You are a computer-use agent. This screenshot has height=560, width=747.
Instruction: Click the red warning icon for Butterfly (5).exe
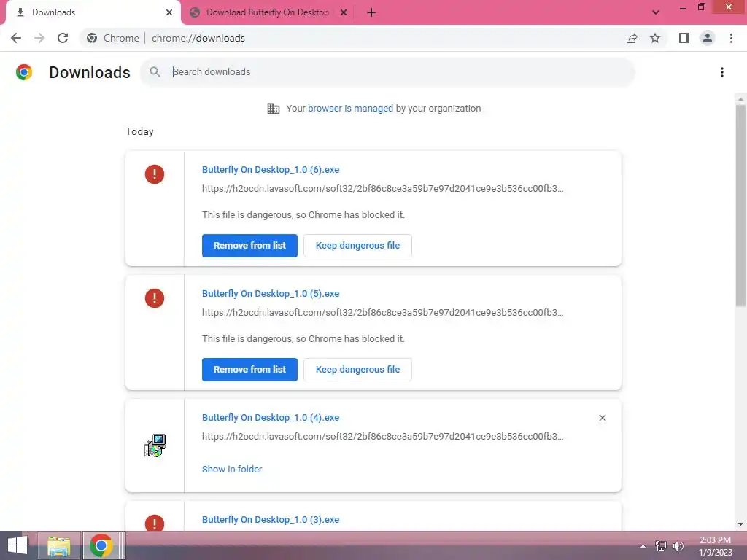[155, 298]
